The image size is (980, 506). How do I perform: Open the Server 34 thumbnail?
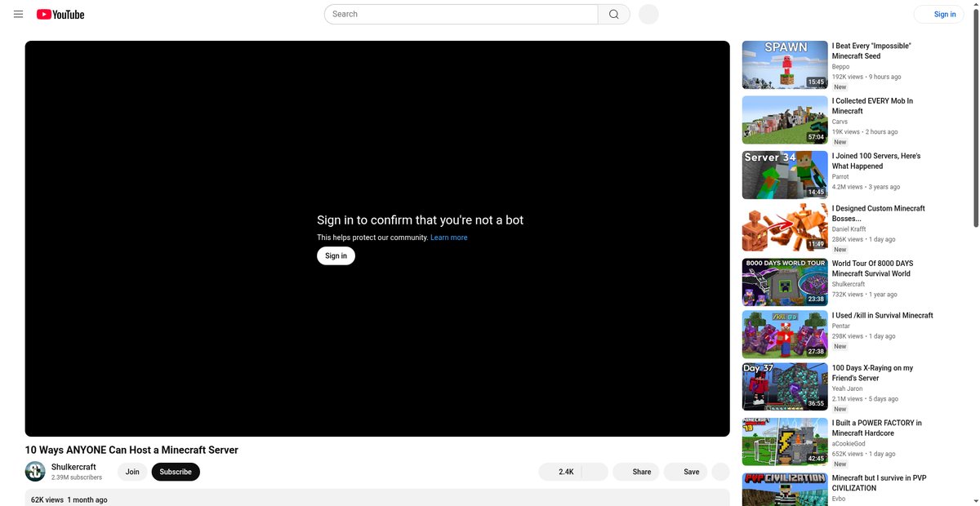[x=785, y=175]
